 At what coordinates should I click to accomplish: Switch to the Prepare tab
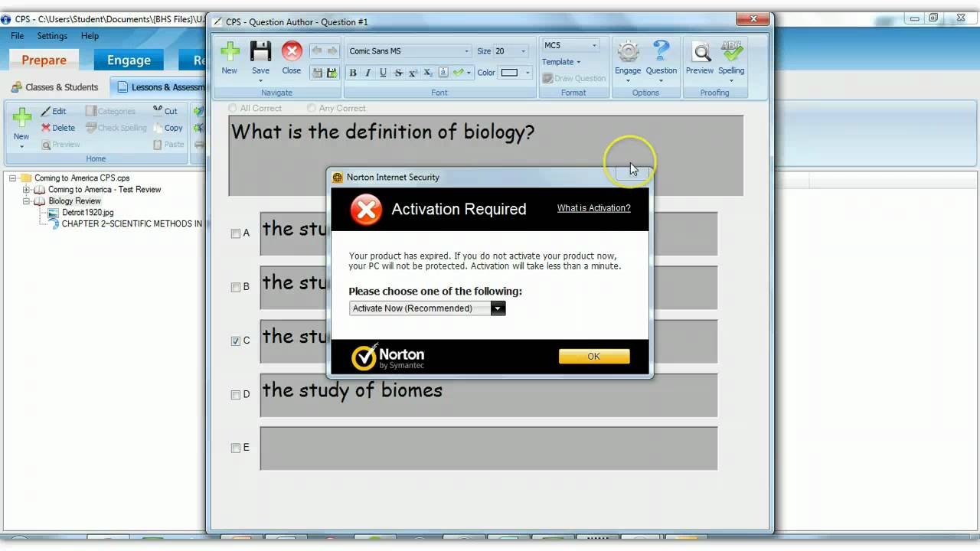point(44,60)
